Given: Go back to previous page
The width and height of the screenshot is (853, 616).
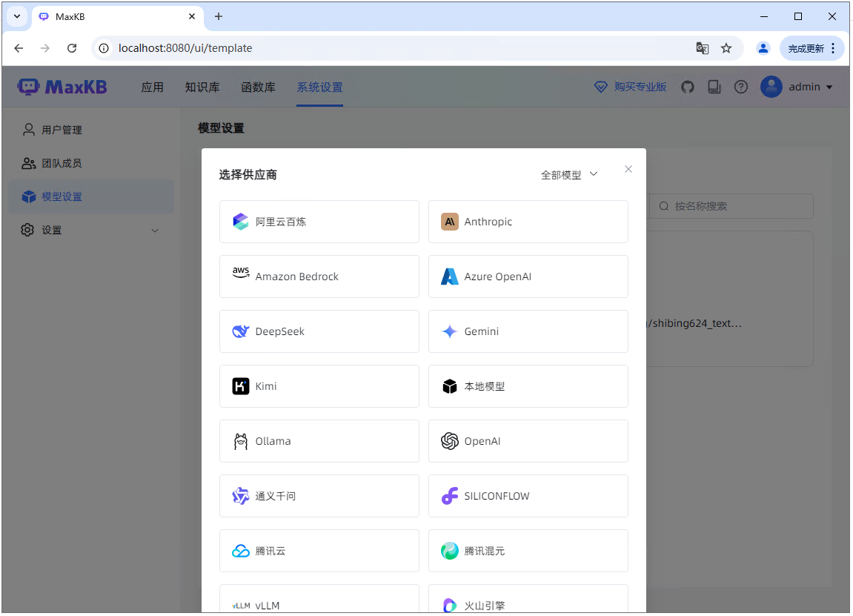Looking at the screenshot, I should click(19, 48).
